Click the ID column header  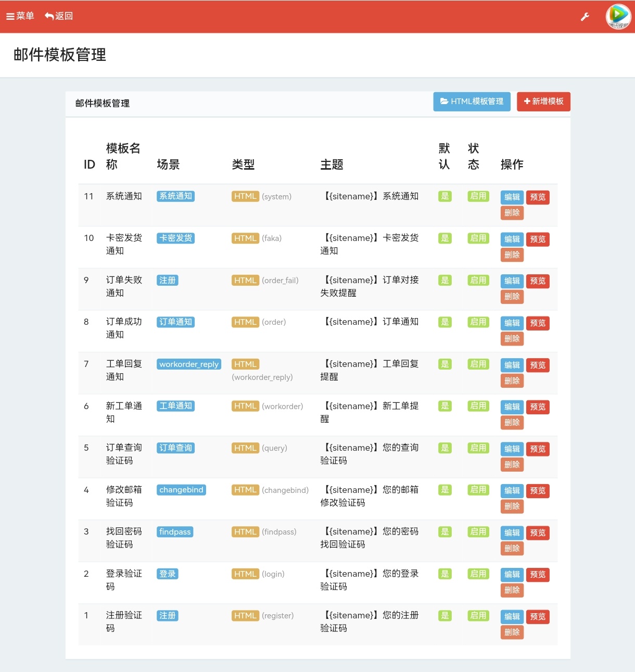pos(89,164)
